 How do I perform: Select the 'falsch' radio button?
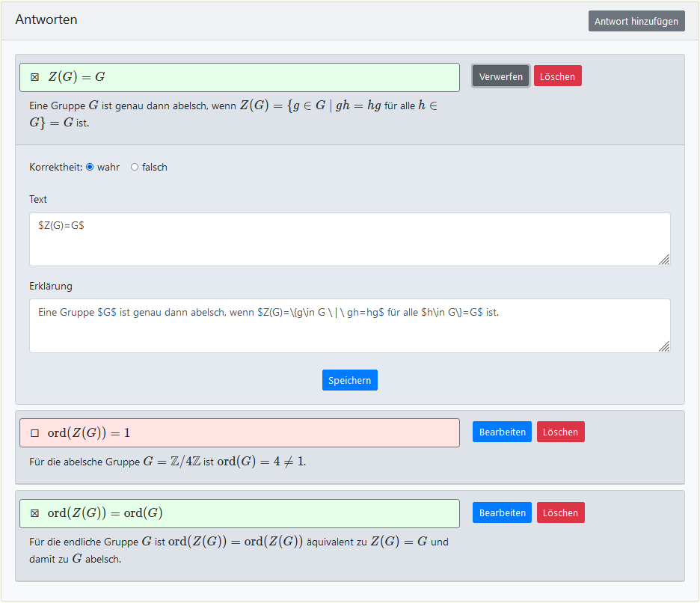tap(135, 168)
